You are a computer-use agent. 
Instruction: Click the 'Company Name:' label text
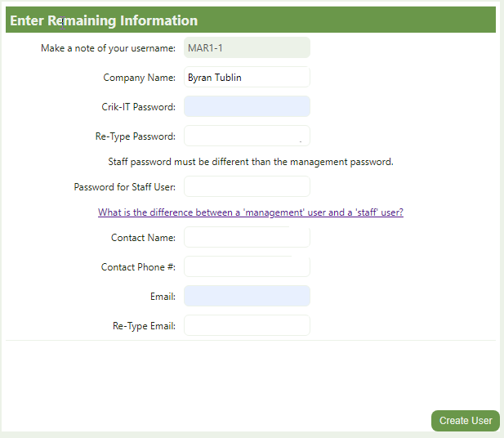pos(139,78)
